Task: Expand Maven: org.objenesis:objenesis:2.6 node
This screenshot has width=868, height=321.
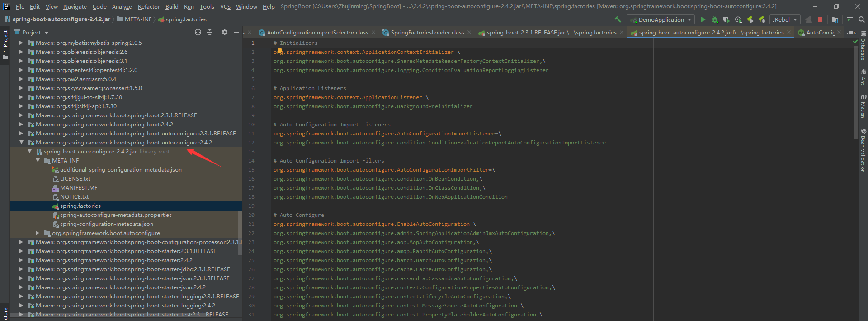Action: tap(21, 52)
